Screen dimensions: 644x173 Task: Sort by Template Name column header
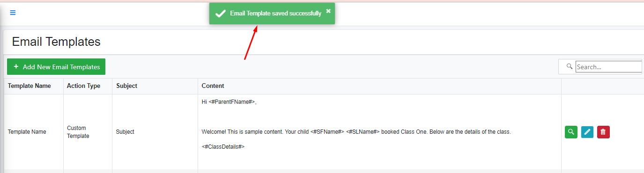click(x=30, y=86)
